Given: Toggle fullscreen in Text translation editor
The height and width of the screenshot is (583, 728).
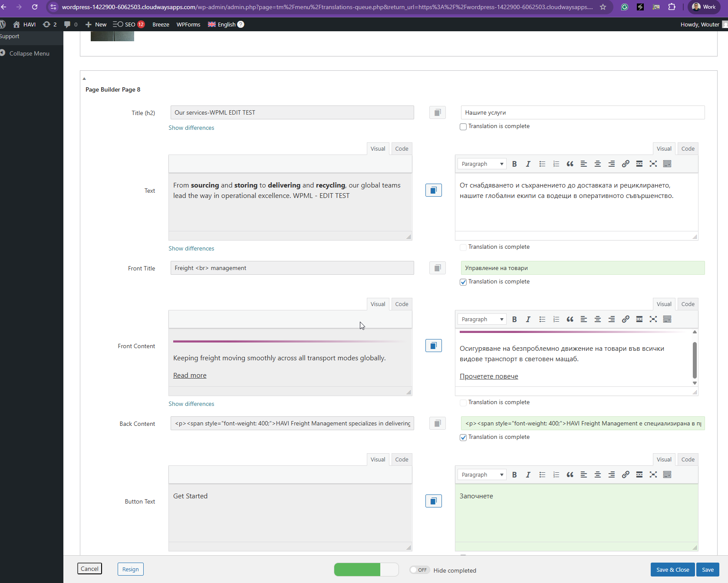Looking at the screenshot, I should [x=653, y=164].
